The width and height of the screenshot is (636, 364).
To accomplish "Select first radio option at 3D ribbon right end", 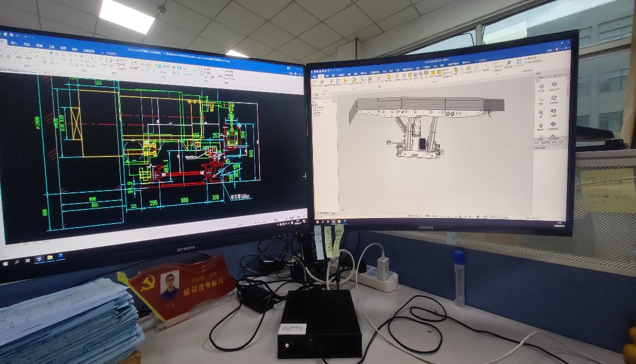I will [x=525, y=58].
